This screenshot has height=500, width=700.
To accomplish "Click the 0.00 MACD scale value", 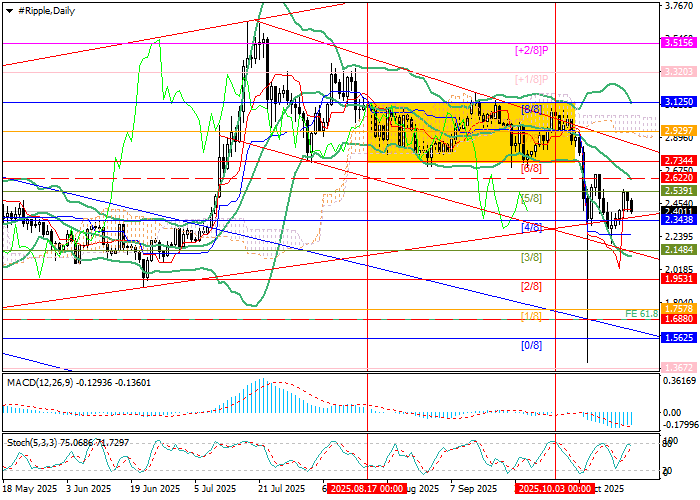I will pos(672,412).
